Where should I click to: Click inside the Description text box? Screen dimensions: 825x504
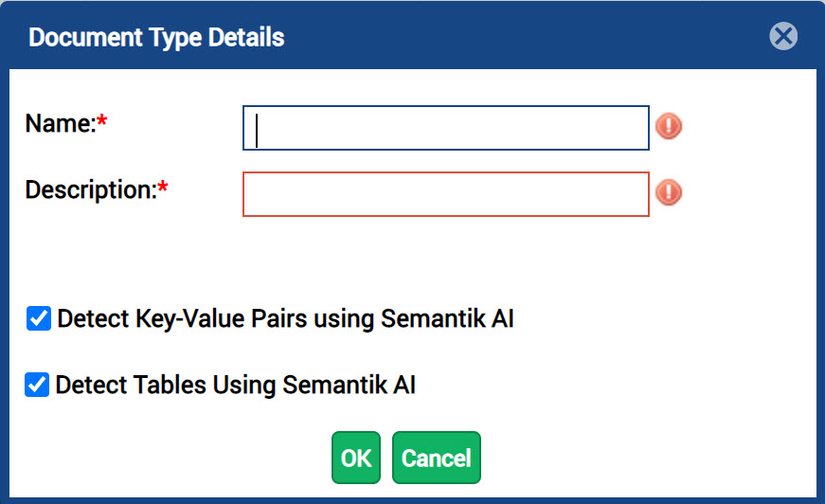click(445, 194)
